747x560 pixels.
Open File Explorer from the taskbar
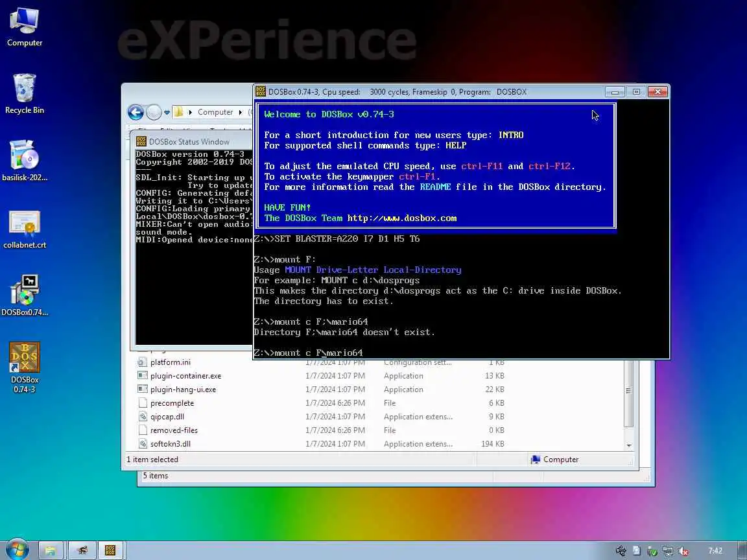pos(51,550)
